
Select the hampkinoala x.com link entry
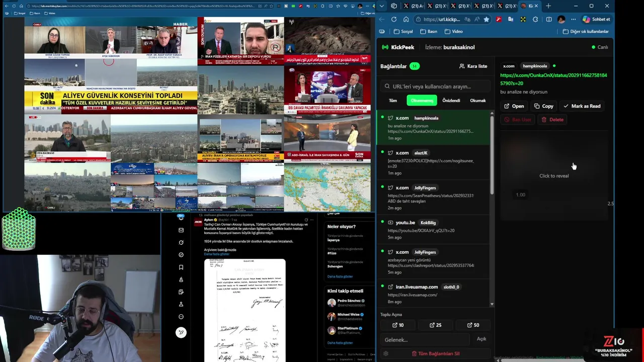(x=433, y=128)
